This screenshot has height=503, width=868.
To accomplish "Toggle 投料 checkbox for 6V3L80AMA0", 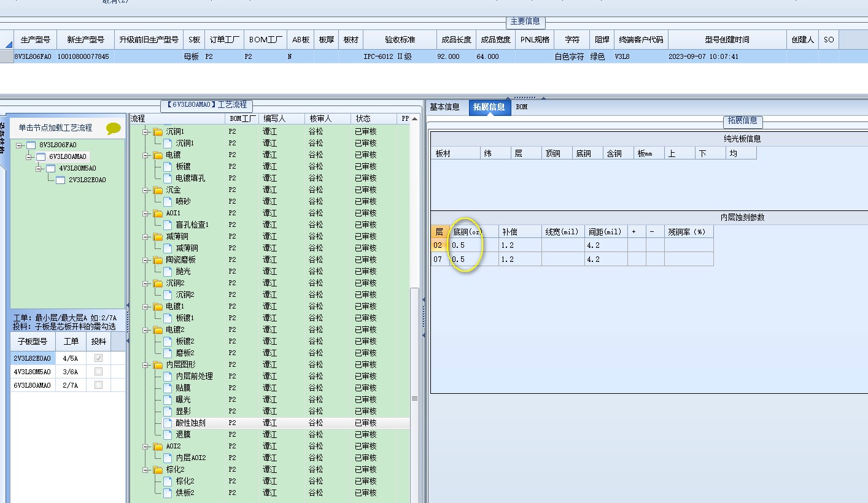I will click(98, 385).
